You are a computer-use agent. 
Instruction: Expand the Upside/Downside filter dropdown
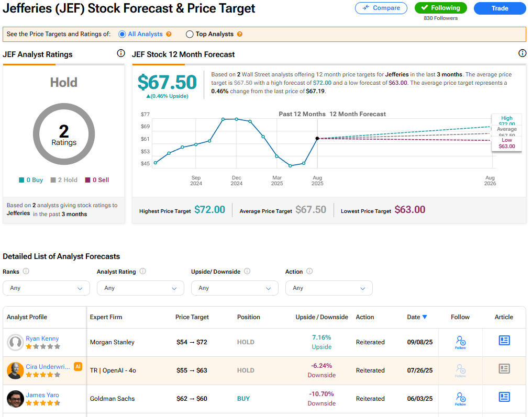(x=235, y=288)
